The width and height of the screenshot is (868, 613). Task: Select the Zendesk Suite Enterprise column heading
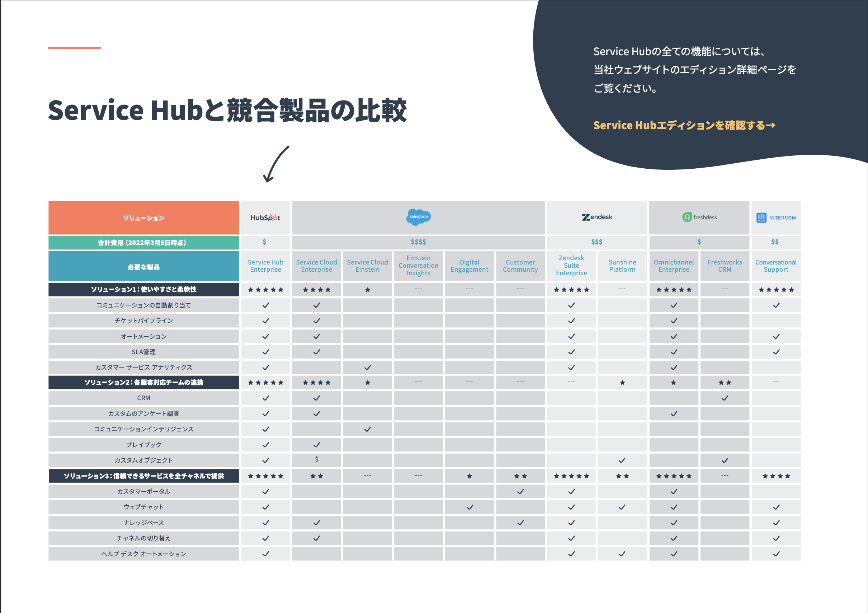click(x=571, y=265)
